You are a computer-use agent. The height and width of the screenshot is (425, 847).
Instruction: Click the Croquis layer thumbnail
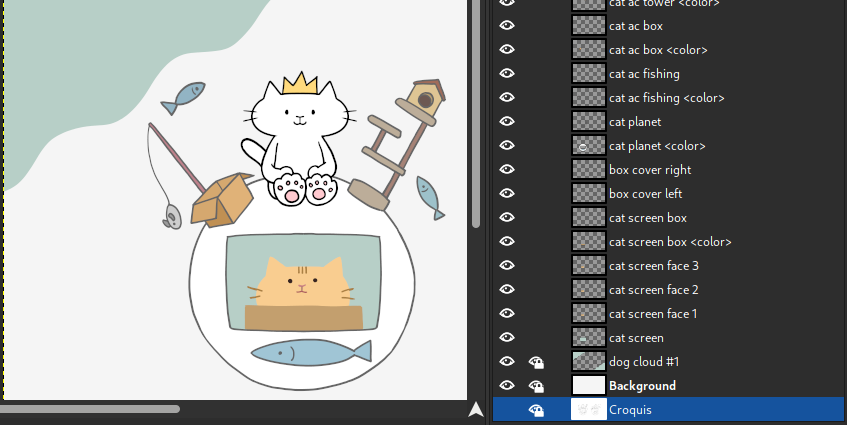[588, 410]
